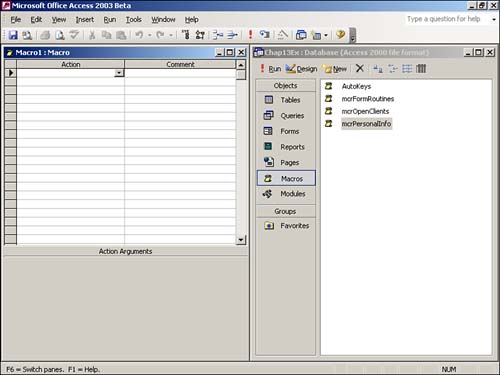The height and width of the screenshot is (375, 500).
Task: Open the View menu
Action: tap(59, 20)
